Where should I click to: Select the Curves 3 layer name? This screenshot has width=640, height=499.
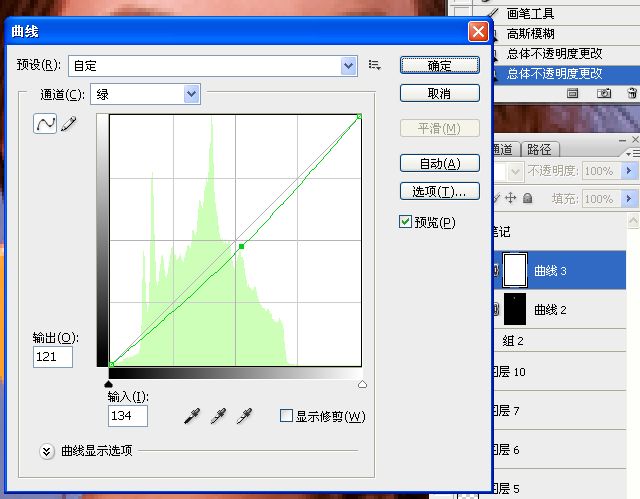[550, 271]
